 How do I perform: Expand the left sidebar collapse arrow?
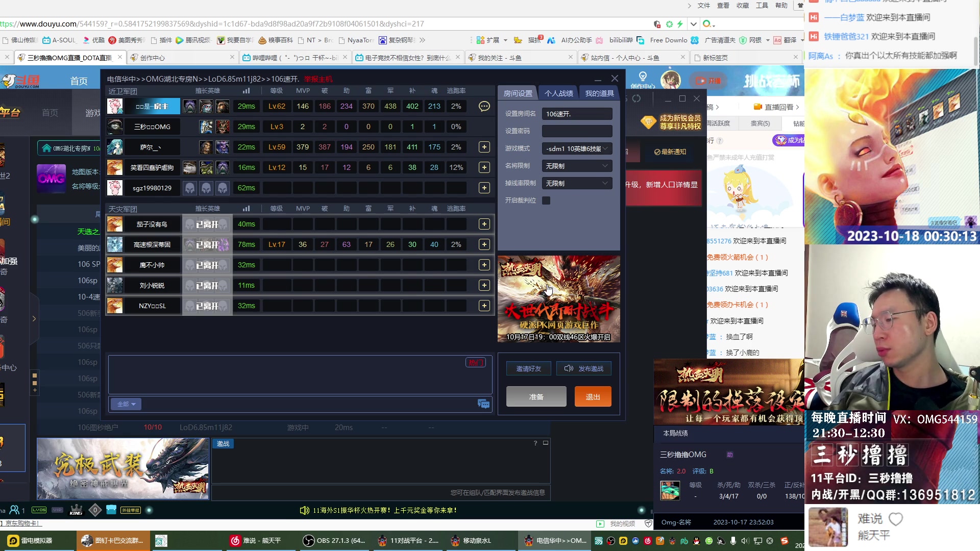tap(34, 318)
